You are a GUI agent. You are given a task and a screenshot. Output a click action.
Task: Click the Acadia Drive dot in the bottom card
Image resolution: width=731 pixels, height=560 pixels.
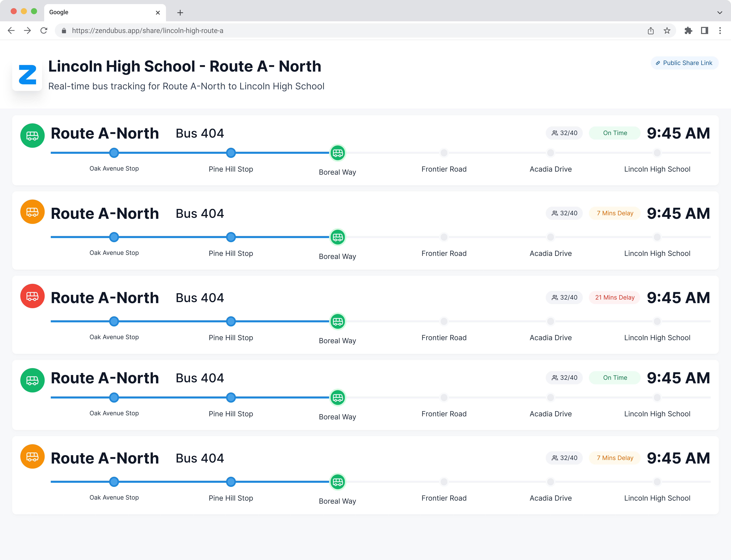pyautogui.click(x=551, y=482)
